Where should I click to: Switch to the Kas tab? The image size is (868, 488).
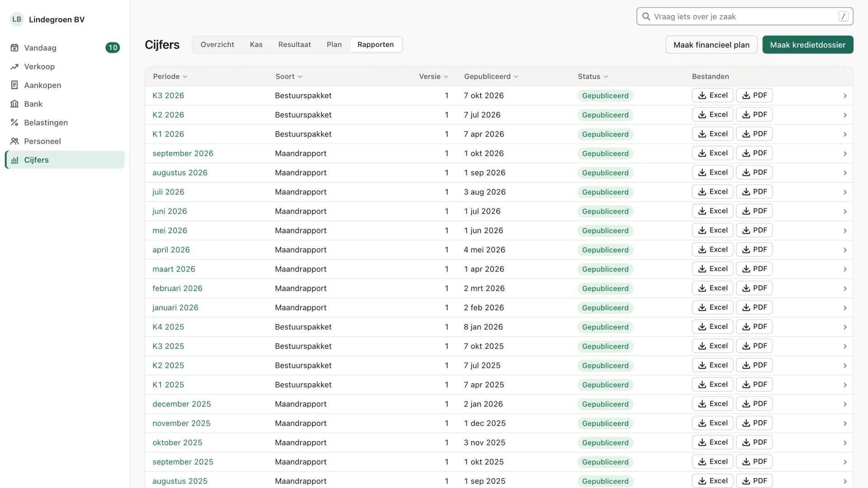coord(256,45)
